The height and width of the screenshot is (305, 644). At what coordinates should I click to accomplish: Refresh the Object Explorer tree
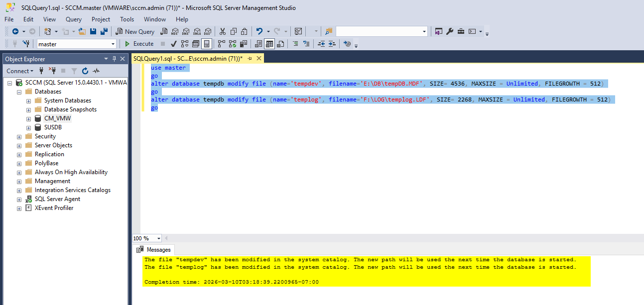point(85,71)
